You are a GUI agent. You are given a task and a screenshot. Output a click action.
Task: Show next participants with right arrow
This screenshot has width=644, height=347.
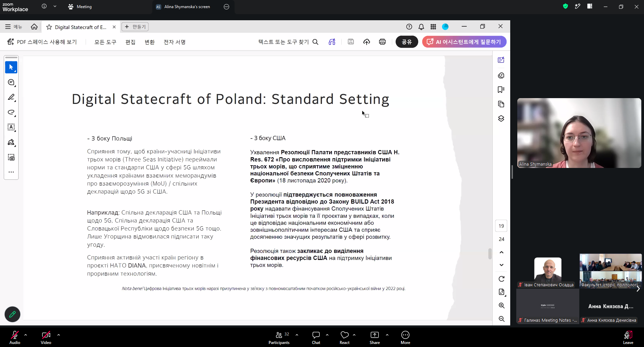tap(638, 289)
